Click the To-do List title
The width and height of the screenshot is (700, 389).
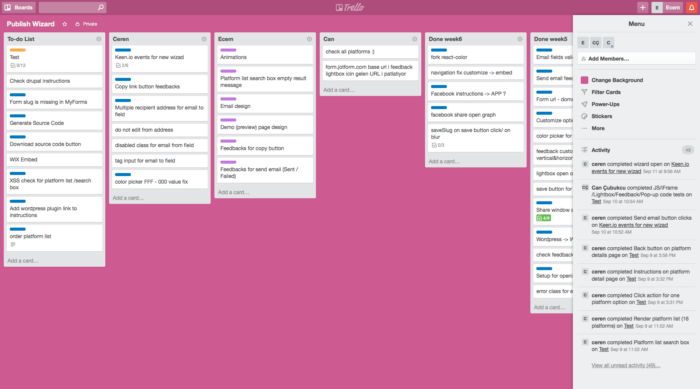tap(21, 39)
